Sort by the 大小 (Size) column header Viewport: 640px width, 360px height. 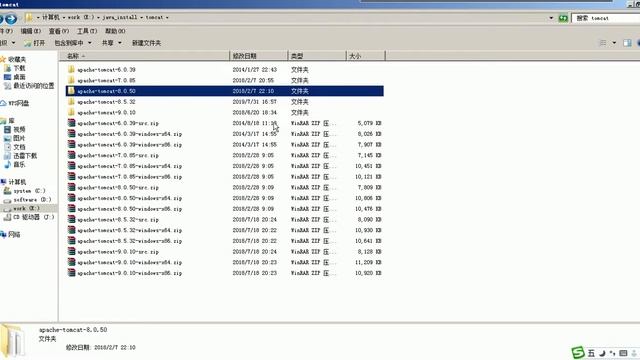(x=365, y=56)
